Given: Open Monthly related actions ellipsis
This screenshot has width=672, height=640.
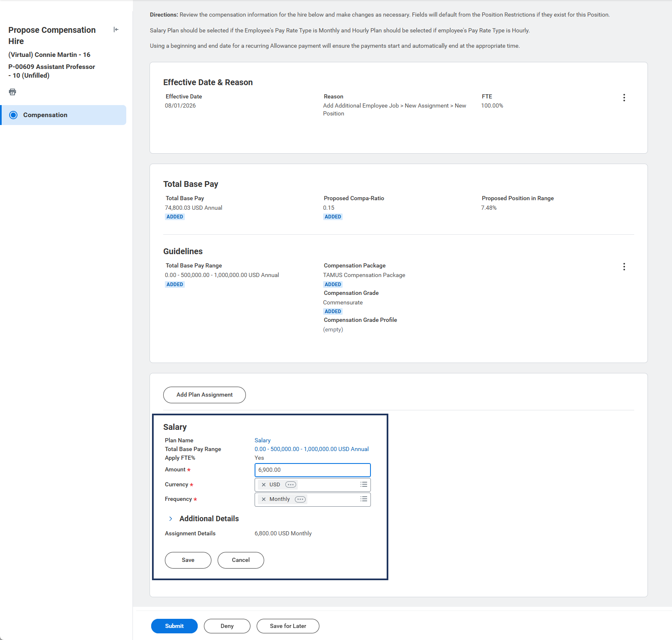Looking at the screenshot, I should click(x=300, y=499).
